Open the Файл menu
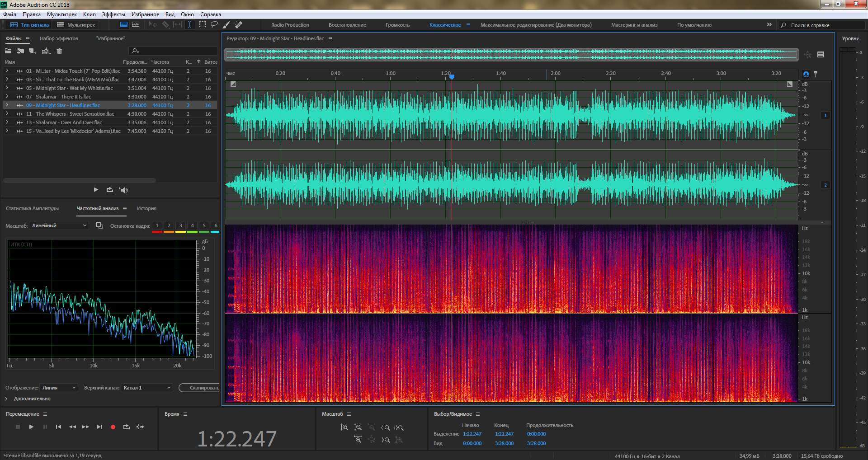The width and height of the screenshot is (868, 460). [9, 14]
